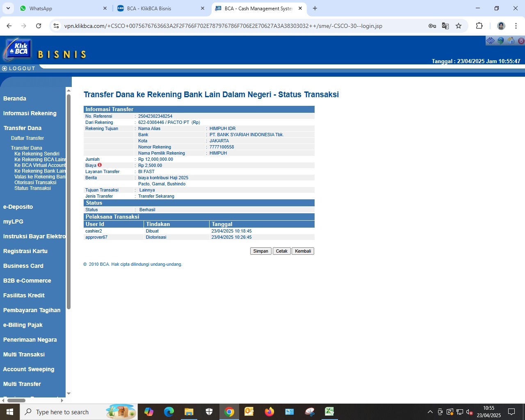This screenshot has height=420, width=525.
Task: Expand e-Deposito menu
Action: (x=18, y=207)
